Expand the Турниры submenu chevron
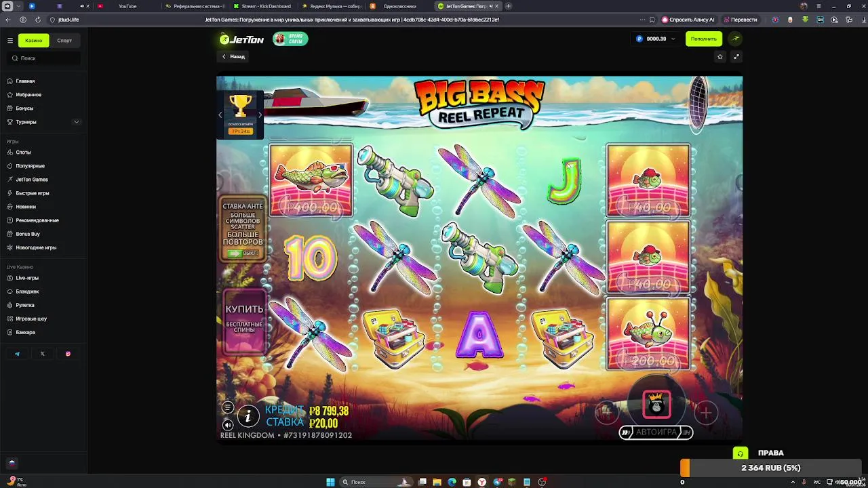 click(76, 122)
